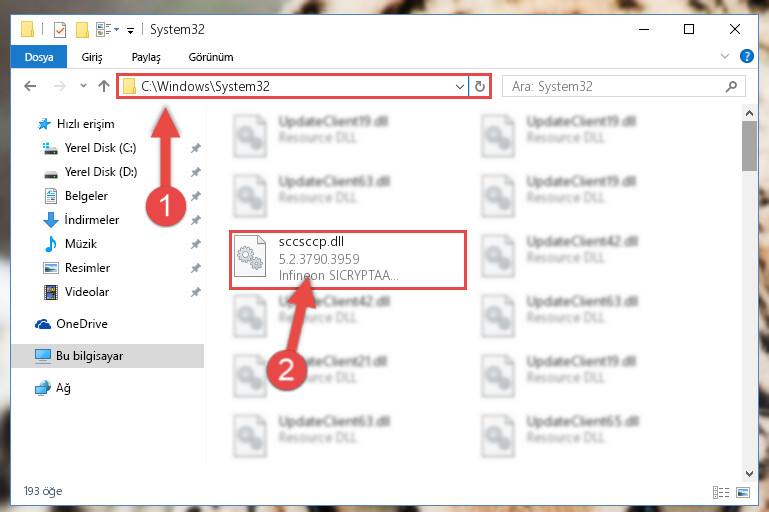Open the Görünüm ribbon tab
Image resolution: width=769 pixels, height=512 pixels.
(211, 57)
